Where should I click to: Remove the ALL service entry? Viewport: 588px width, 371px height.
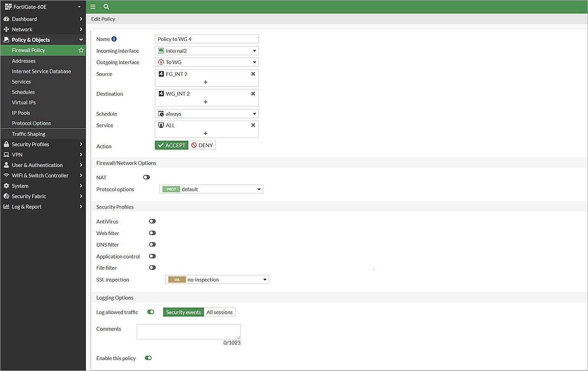[253, 125]
